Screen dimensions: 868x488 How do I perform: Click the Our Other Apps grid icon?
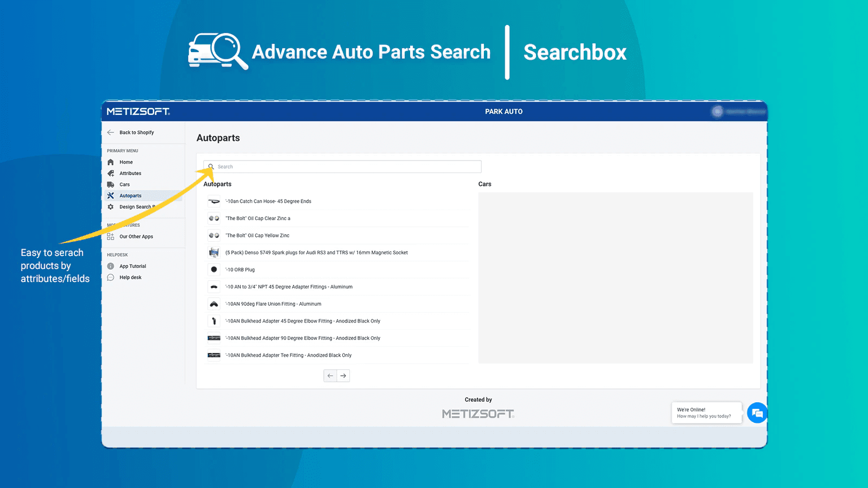111,236
